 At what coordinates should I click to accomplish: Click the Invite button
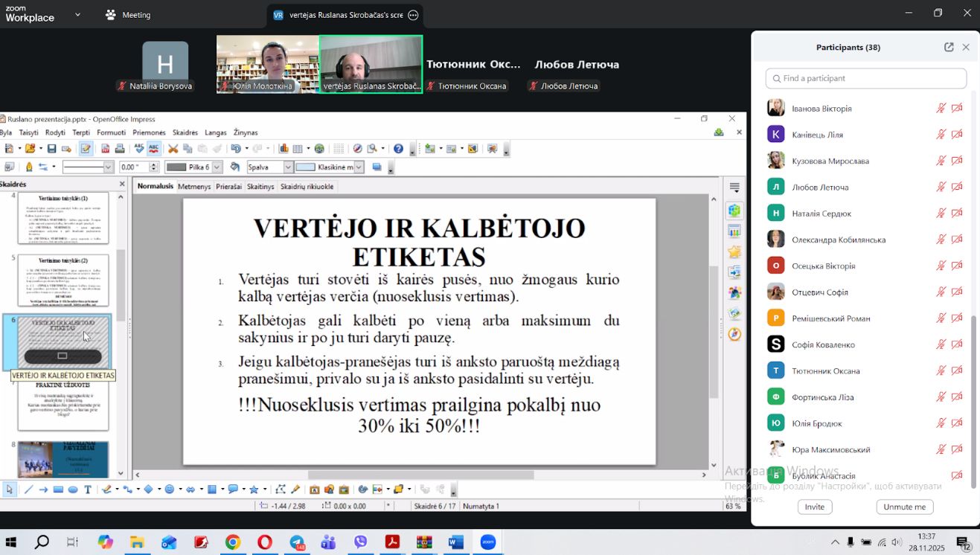tap(814, 507)
